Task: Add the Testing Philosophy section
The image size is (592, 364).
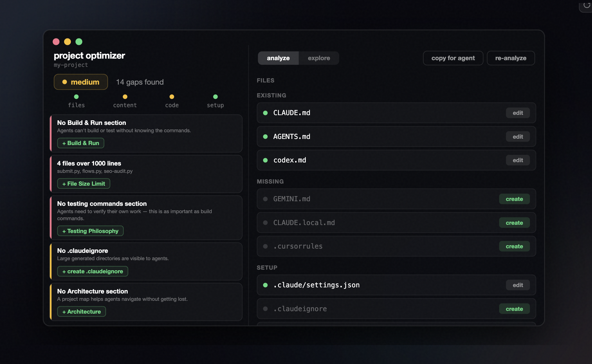Action: [x=90, y=231]
